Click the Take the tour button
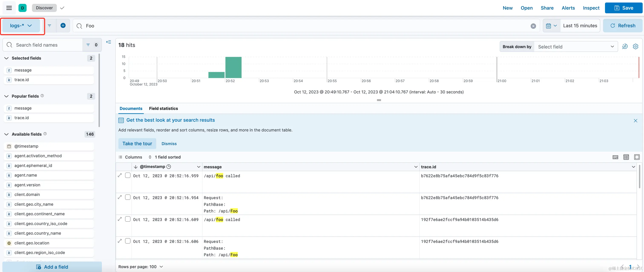The height and width of the screenshot is (272, 644). coord(137,143)
